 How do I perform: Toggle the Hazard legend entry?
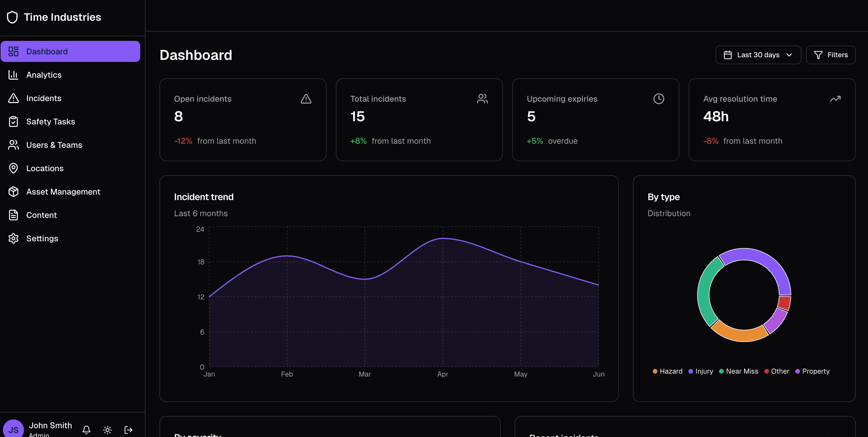point(668,371)
